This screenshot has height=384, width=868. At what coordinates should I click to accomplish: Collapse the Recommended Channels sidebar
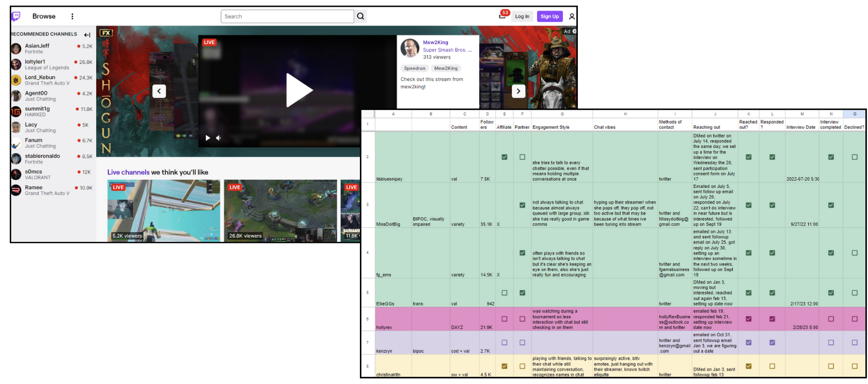click(87, 35)
